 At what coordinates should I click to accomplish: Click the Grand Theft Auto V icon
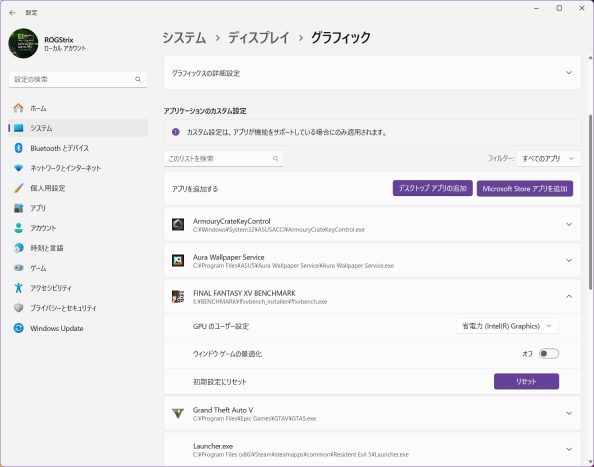coord(178,413)
